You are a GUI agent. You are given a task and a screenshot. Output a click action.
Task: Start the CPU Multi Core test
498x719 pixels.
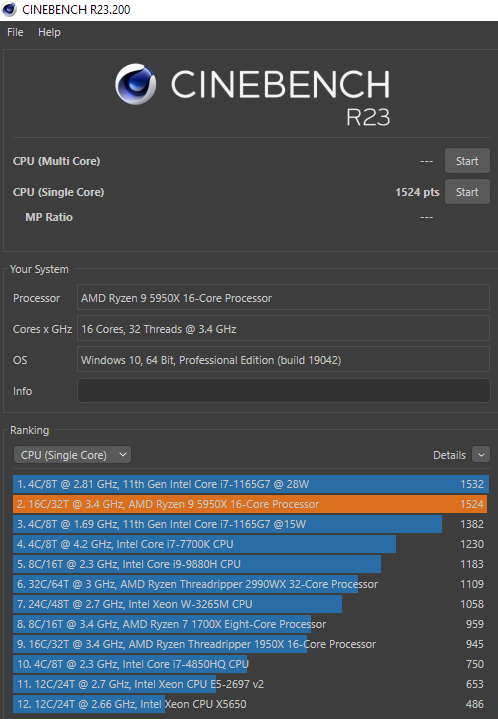point(467,161)
